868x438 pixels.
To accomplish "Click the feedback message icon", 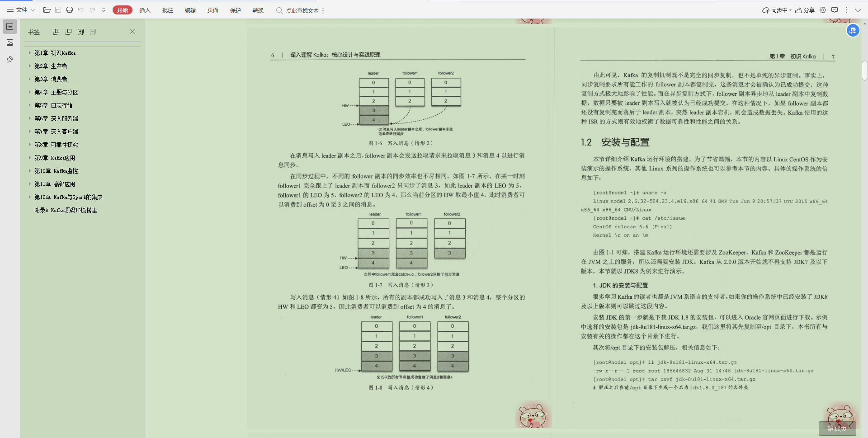I will [835, 10].
